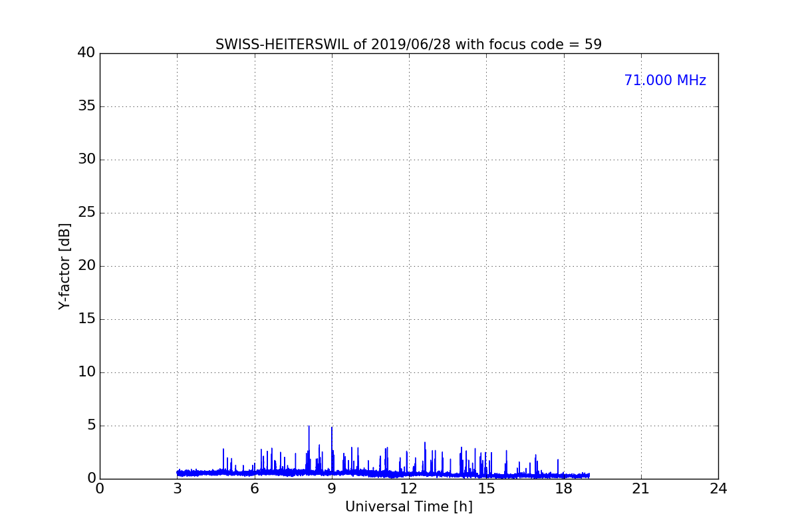Click the y-axis tick label 25
The image size is (798, 532).
click(x=86, y=213)
